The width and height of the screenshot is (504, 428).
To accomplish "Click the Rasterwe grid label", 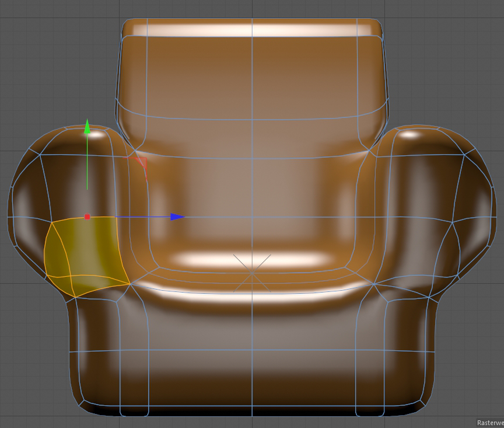I will pyautogui.click(x=489, y=423).
